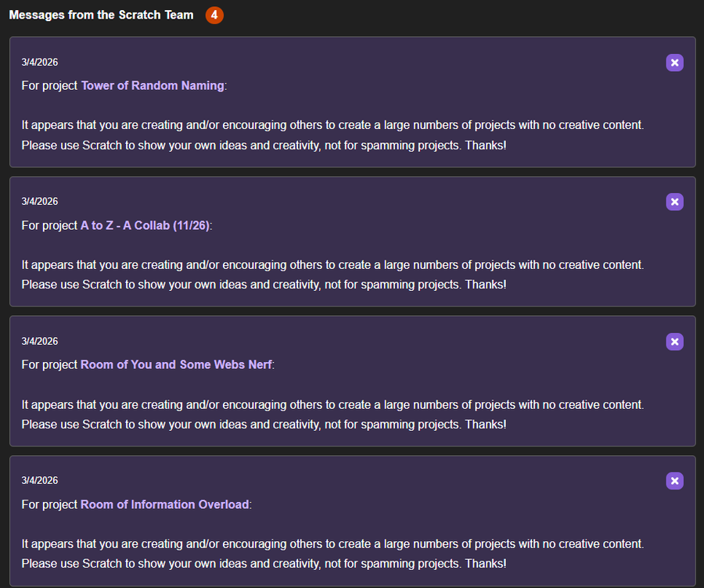Click the date on the Information Overload message
Viewport: 704px width, 588px height.
click(x=39, y=481)
